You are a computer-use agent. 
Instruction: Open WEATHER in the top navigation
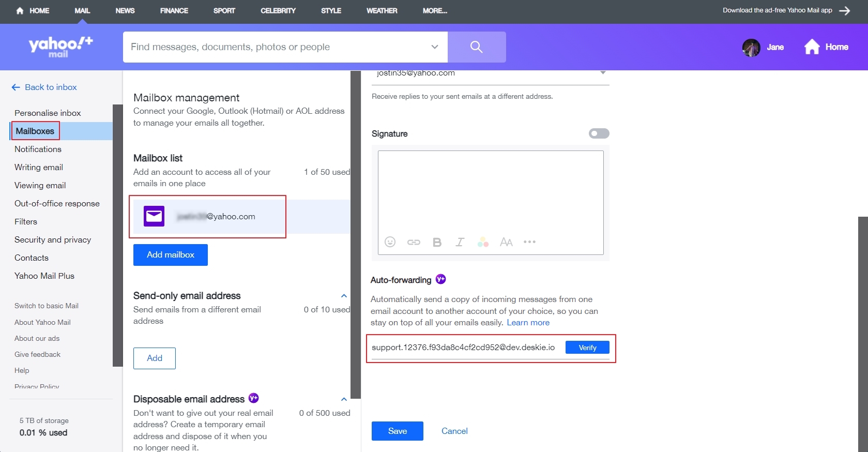(382, 11)
